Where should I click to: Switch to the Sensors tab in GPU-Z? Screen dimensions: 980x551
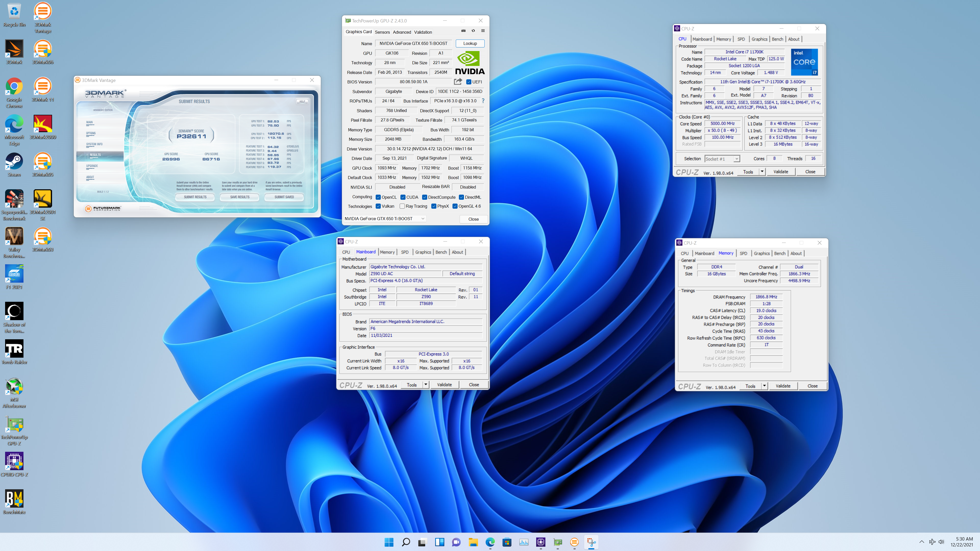[382, 32]
